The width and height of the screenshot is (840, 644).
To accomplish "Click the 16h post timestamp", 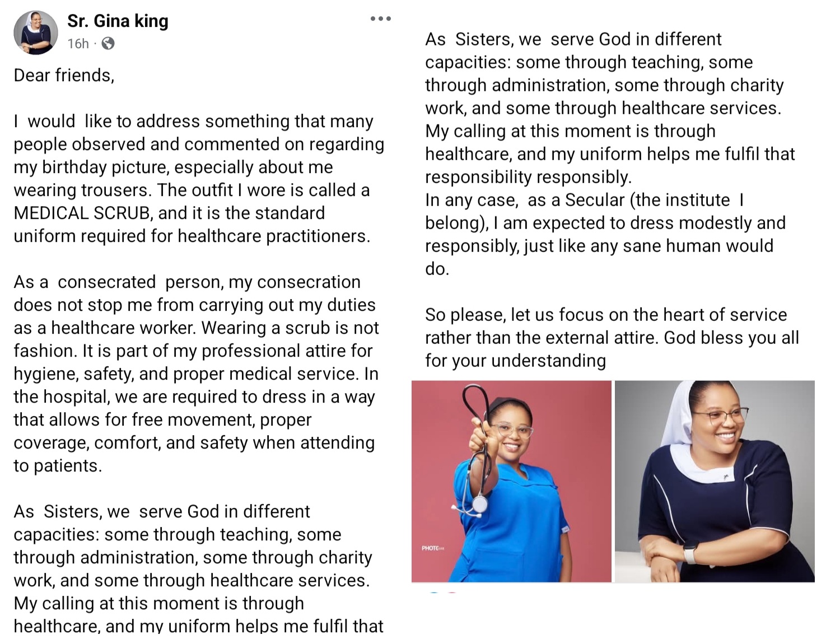I will [78, 44].
